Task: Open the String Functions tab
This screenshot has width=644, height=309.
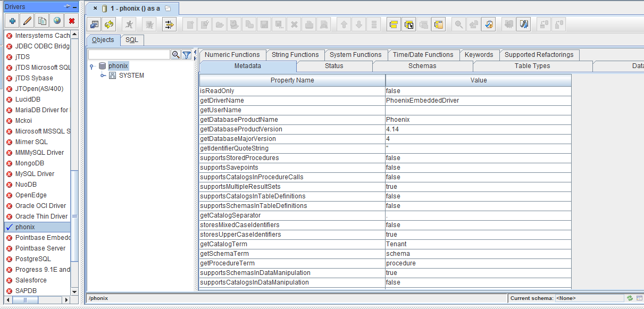Action: pos(295,55)
